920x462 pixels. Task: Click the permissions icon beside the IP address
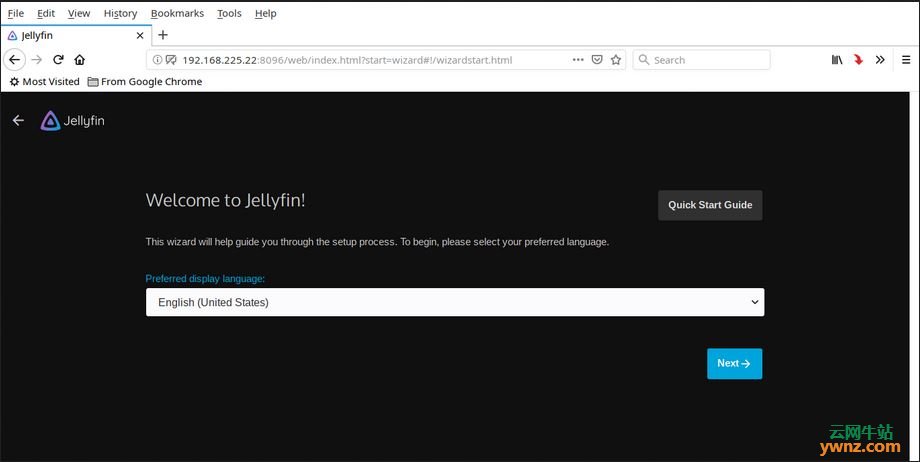[171, 60]
